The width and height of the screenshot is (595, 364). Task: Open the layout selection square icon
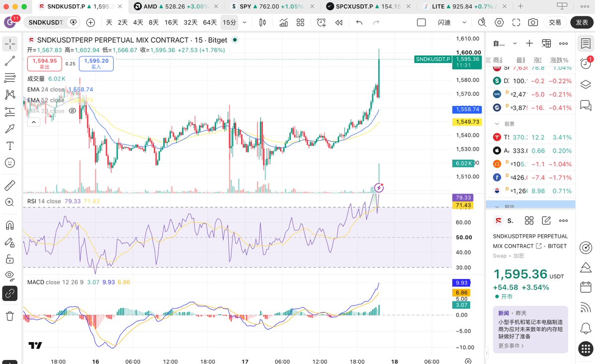click(x=421, y=23)
